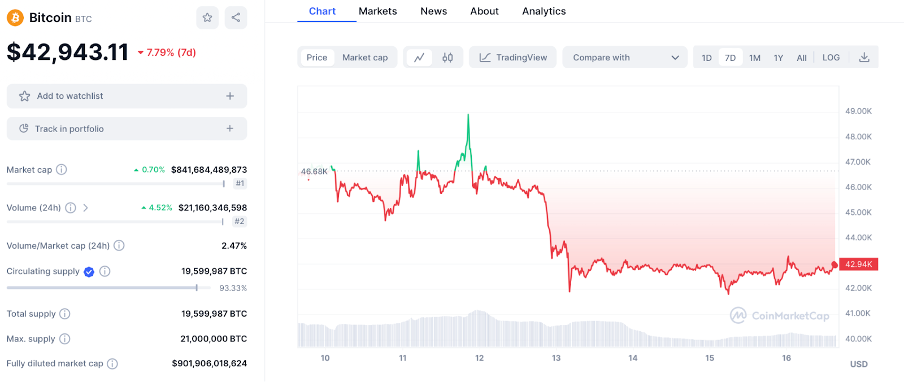Viewport: 904px width, 382px height.
Task: Click the Max. supply info icon
Action: click(x=65, y=339)
